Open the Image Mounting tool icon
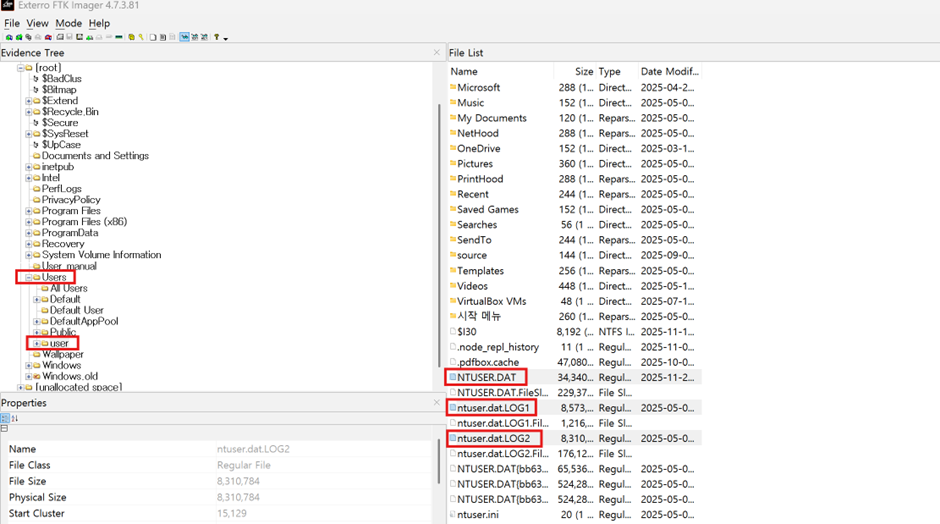940x524 pixels. [28, 37]
